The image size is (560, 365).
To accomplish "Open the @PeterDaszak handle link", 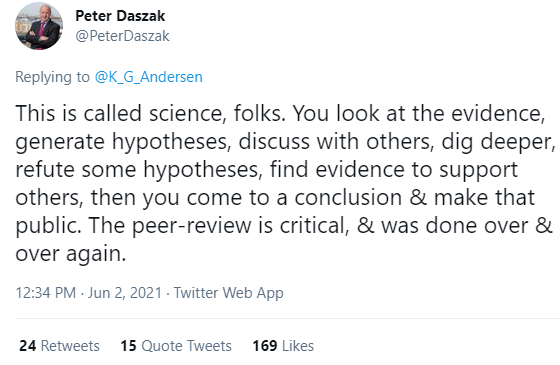I will point(122,36).
